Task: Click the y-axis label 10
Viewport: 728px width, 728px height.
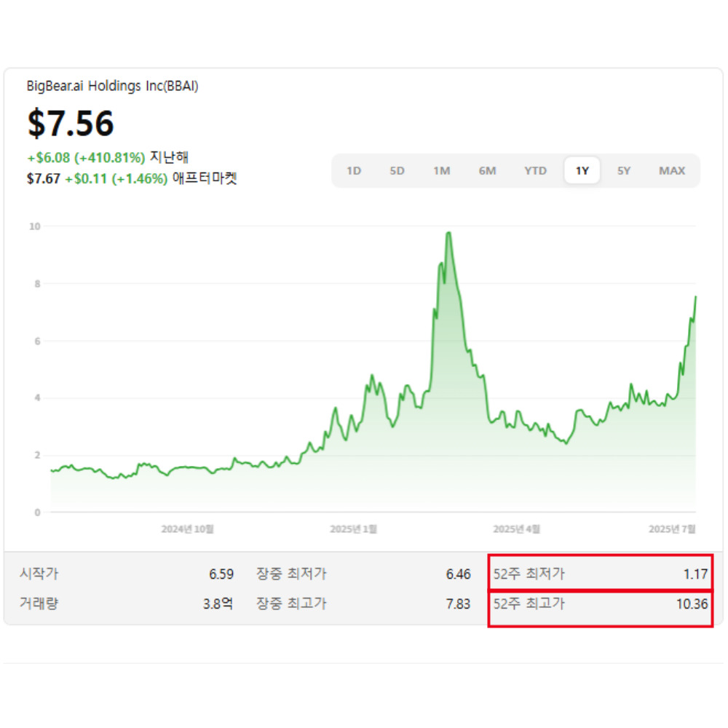Action: [35, 226]
